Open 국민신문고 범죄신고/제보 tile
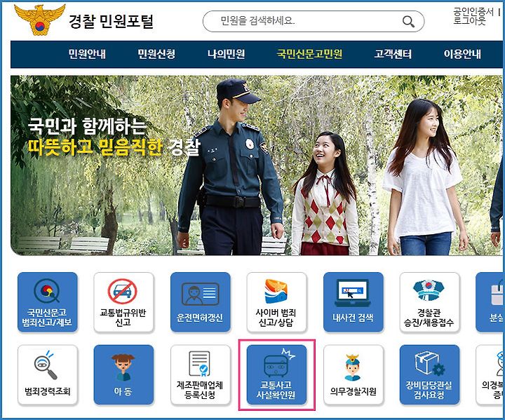Screen dimensions: 505x420 48,302
